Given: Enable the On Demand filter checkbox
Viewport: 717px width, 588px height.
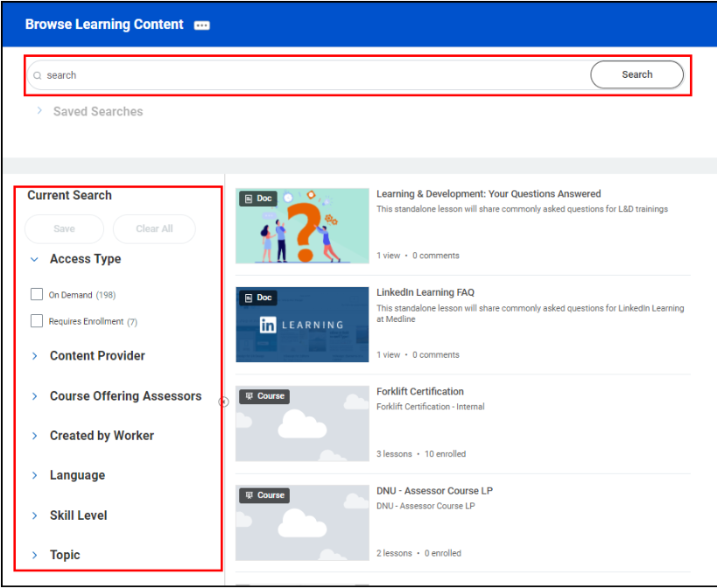Looking at the screenshot, I should coord(36,295).
